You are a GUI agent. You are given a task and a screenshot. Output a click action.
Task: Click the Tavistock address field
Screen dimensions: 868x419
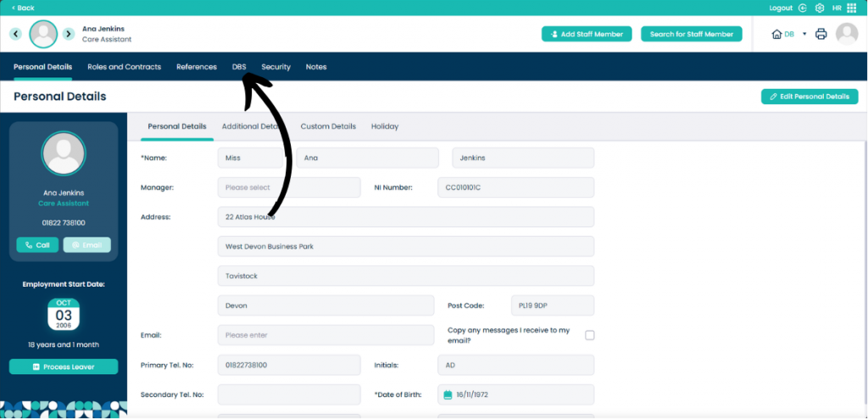406,276
